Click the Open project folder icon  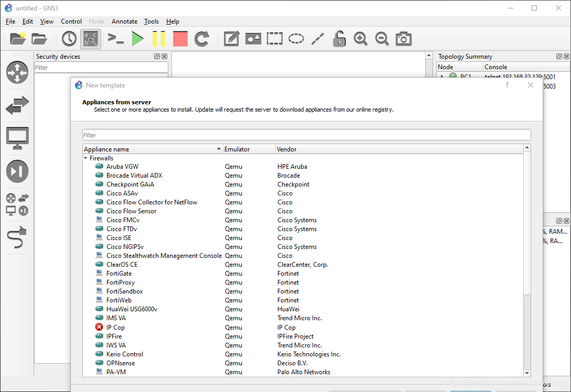[39, 39]
